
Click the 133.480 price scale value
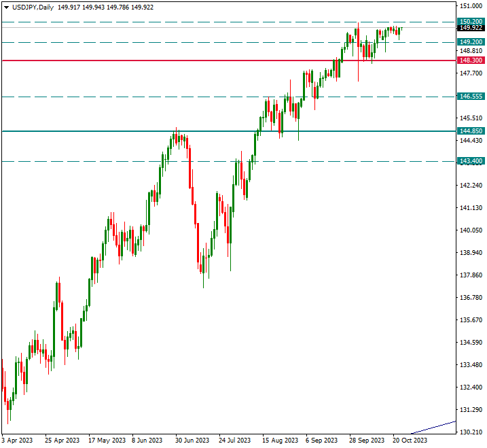click(471, 364)
